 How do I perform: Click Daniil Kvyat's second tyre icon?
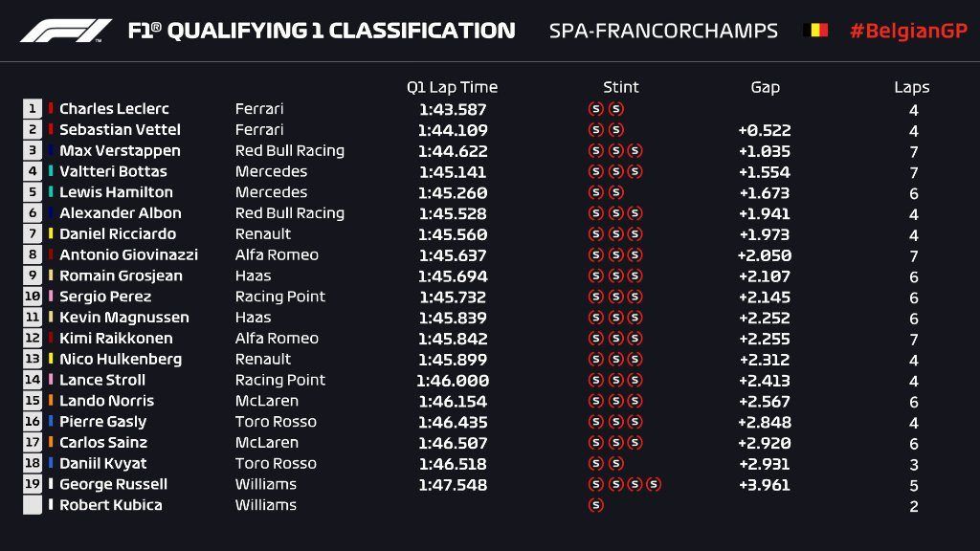pos(615,464)
